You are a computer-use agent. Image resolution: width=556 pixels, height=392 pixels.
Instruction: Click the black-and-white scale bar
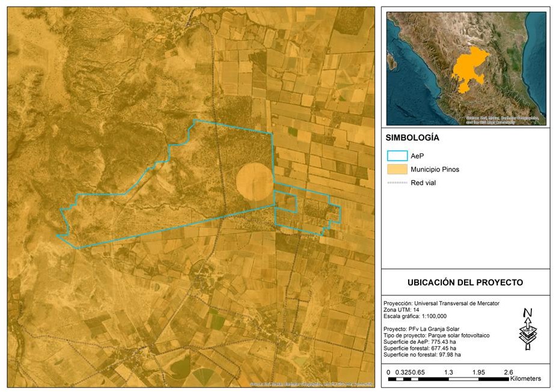tap(448, 379)
